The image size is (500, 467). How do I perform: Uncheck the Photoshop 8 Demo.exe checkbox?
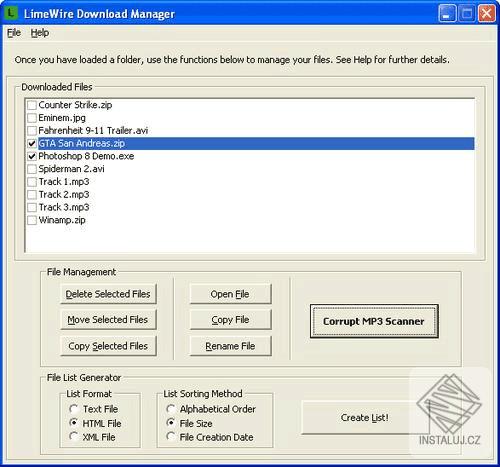pyautogui.click(x=32, y=156)
